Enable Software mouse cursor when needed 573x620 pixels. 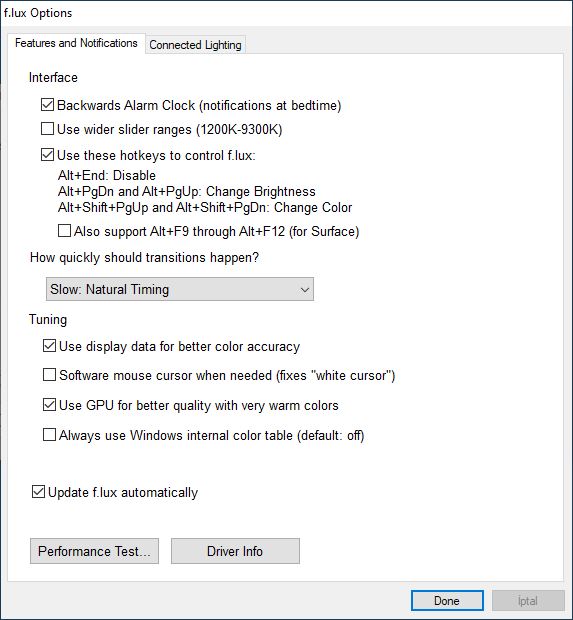tap(49, 374)
